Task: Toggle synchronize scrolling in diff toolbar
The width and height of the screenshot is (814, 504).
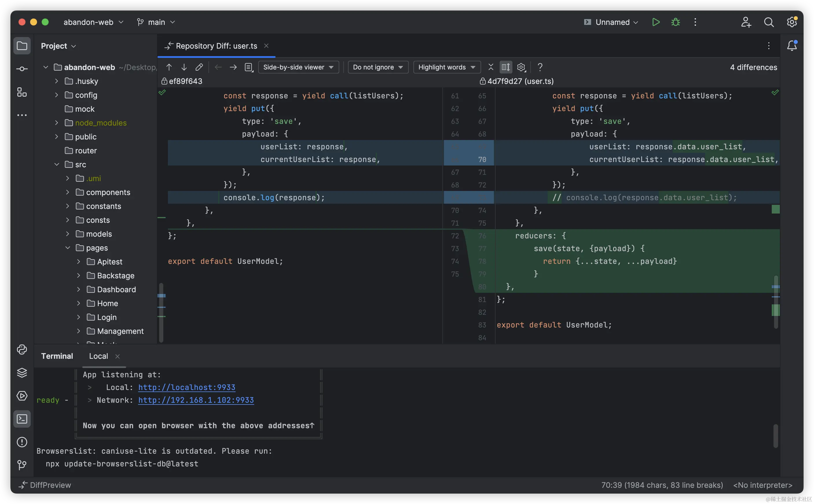Action: pyautogui.click(x=505, y=67)
